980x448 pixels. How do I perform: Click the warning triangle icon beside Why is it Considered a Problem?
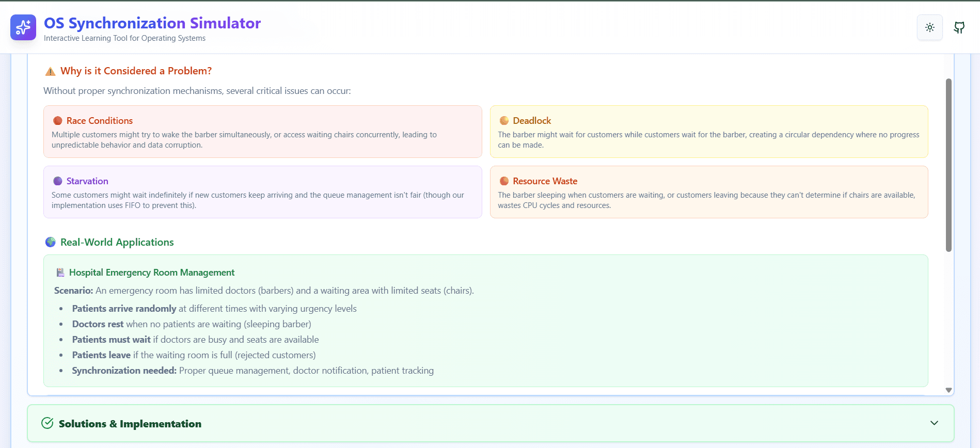[50, 71]
